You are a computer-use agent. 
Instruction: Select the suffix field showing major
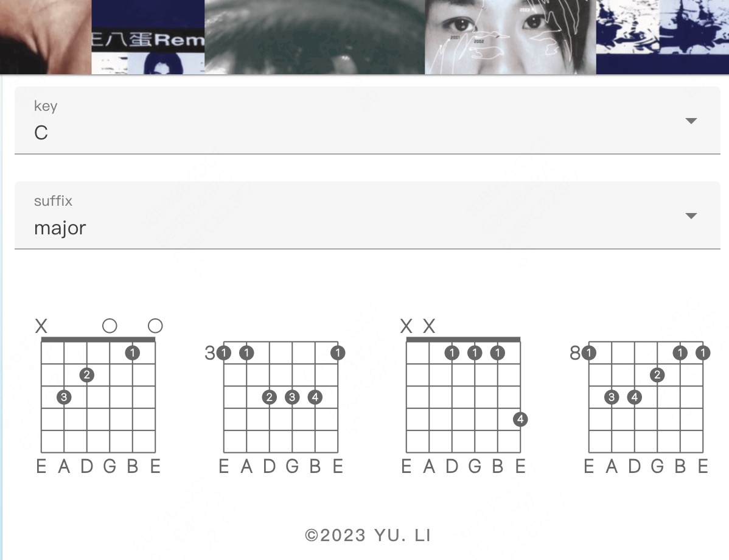[368, 215]
